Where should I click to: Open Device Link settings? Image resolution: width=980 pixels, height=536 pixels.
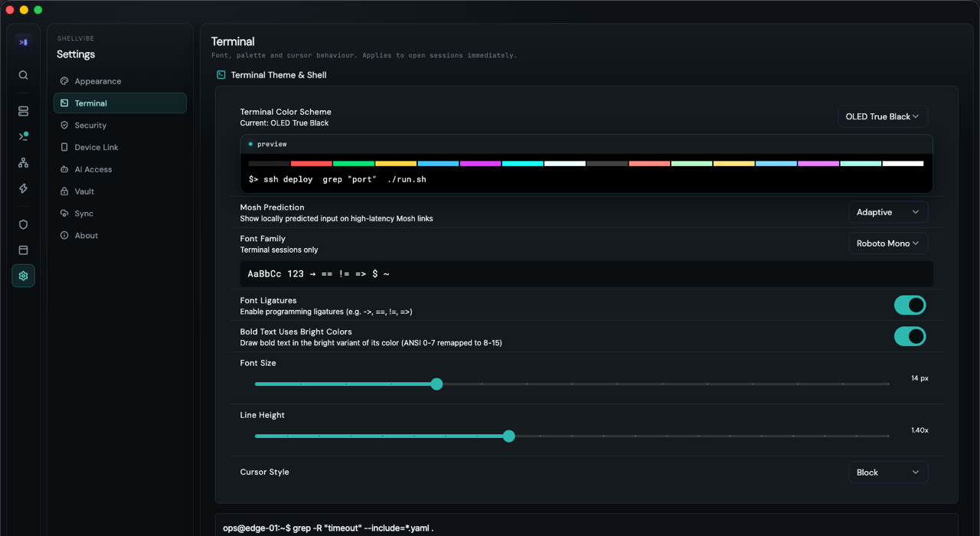[x=120, y=147]
